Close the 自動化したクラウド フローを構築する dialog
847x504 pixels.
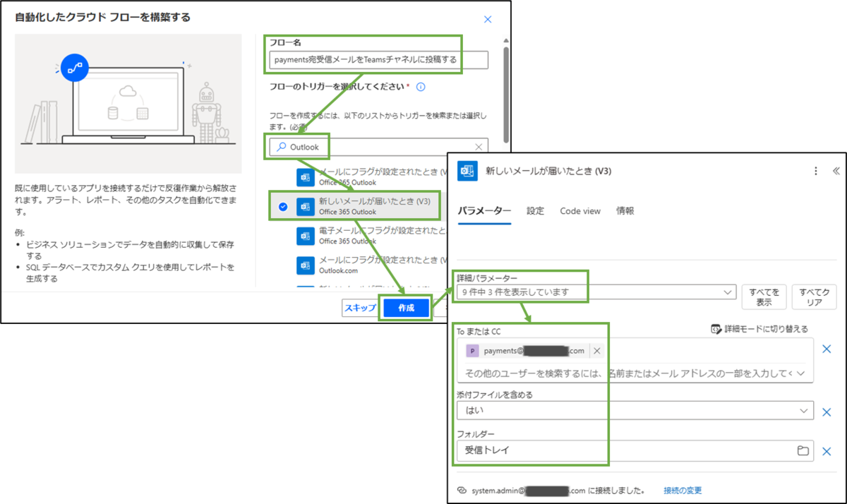click(x=487, y=19)
